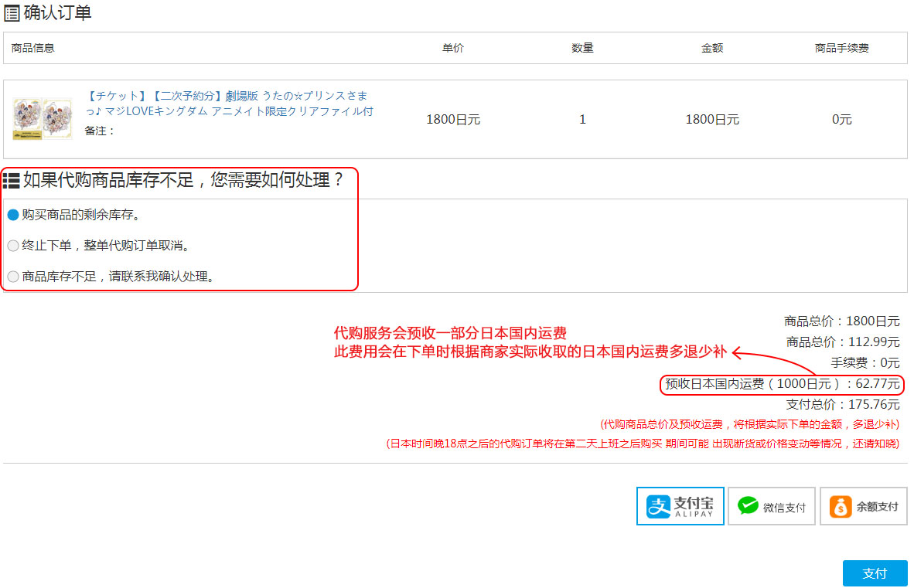
Task: Click the 确认订单 page heading
Action: point(57,13)
